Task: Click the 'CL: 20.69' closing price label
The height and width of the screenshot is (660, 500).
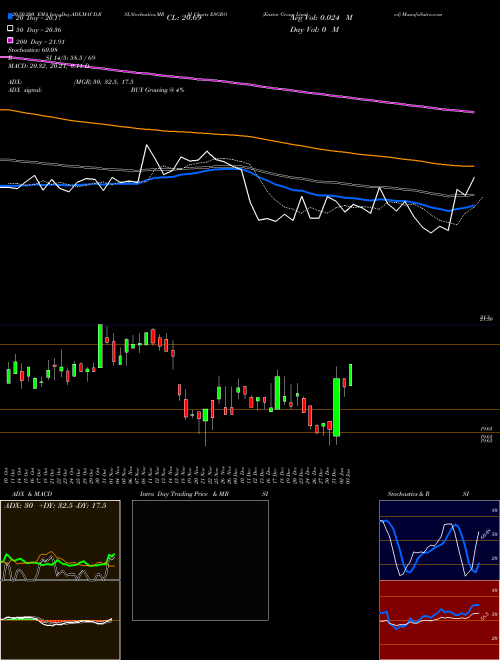Action: (184, 18)
